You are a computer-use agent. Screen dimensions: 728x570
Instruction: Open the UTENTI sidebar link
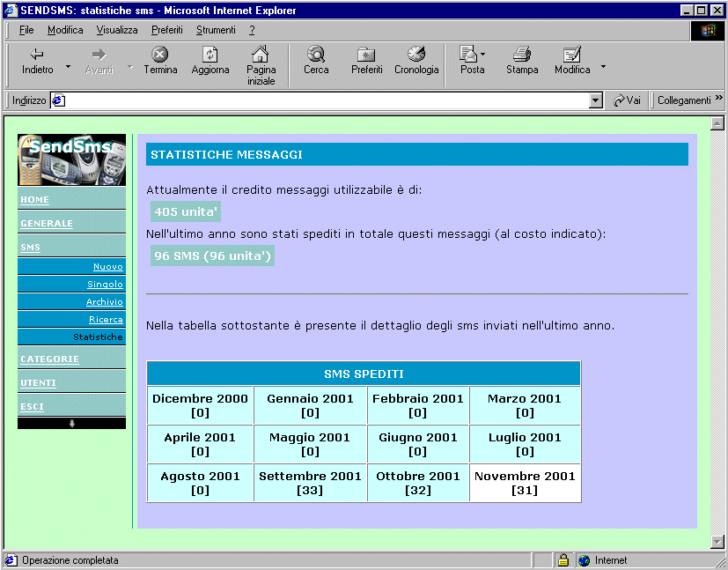[38, 382]
